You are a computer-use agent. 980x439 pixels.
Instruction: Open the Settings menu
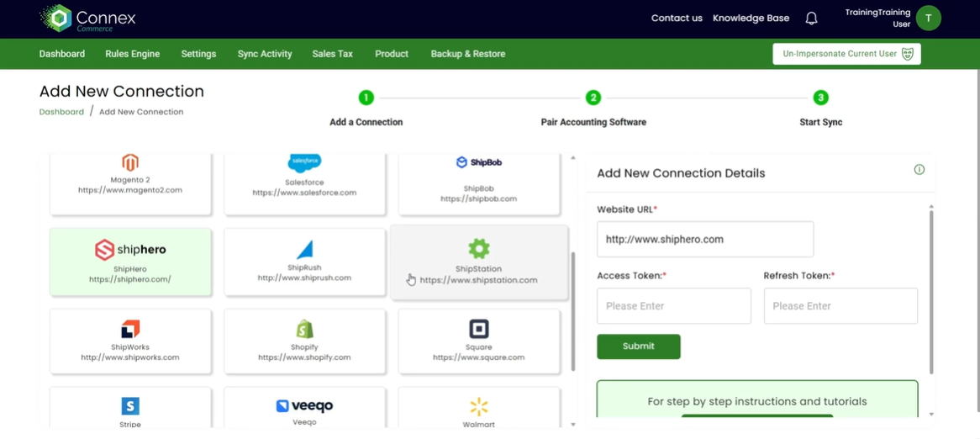coord(198,54)
